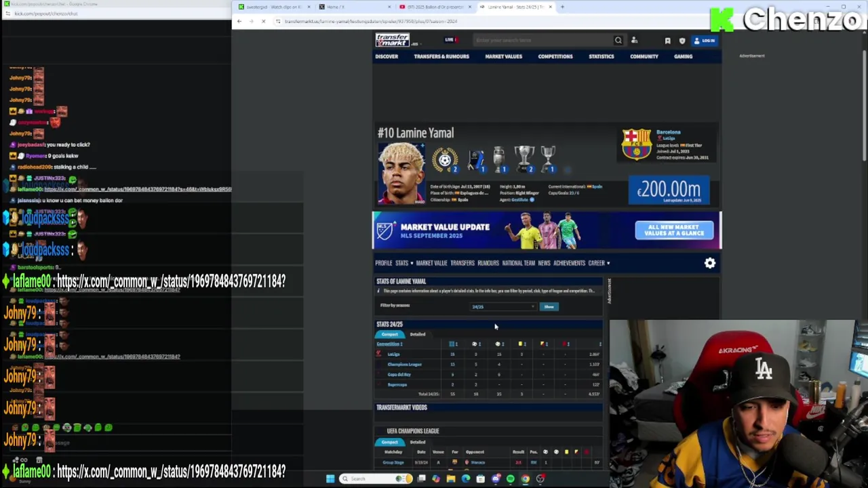Open the Copa del Rey row link
This screenshot has width=868, height=488.
399,374
